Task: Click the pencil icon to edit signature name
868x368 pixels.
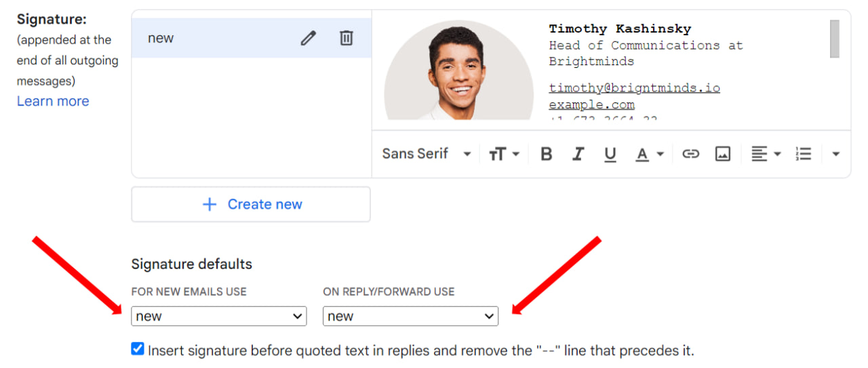Action: (309, 38)
